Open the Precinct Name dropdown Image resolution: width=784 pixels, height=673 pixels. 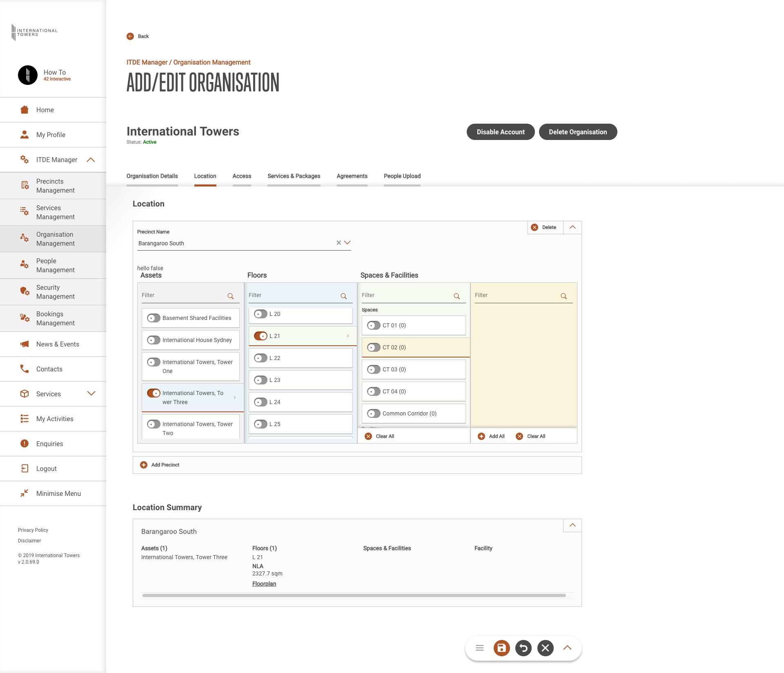[347, 242]
